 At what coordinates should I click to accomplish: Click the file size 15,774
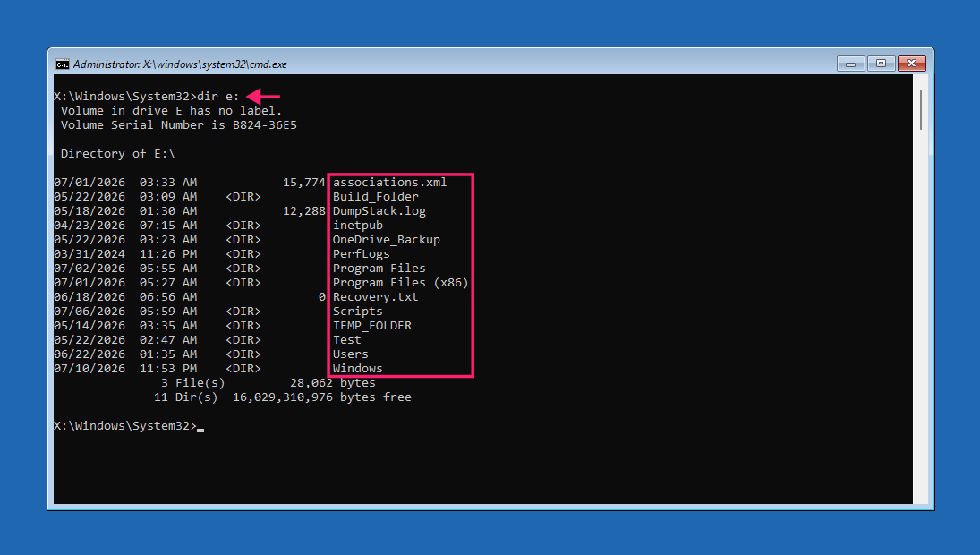tap(303, 183)
